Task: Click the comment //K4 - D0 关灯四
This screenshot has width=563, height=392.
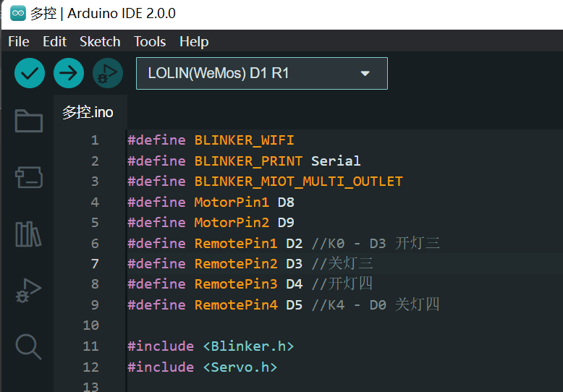Action: pos(376,305)
